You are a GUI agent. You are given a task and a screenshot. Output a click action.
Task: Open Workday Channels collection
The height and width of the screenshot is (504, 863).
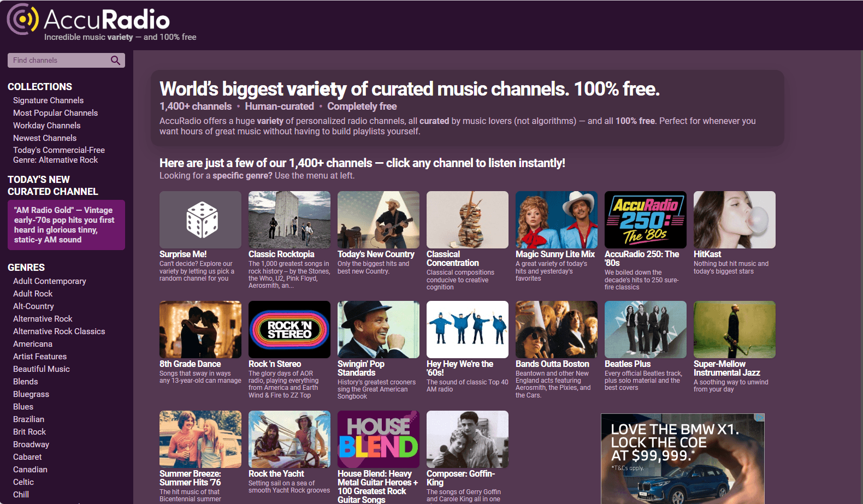[x=47, y=126]
